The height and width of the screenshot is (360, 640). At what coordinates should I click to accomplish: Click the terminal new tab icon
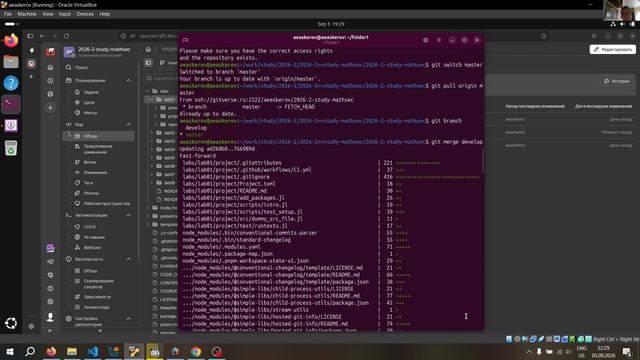(185, 40)
